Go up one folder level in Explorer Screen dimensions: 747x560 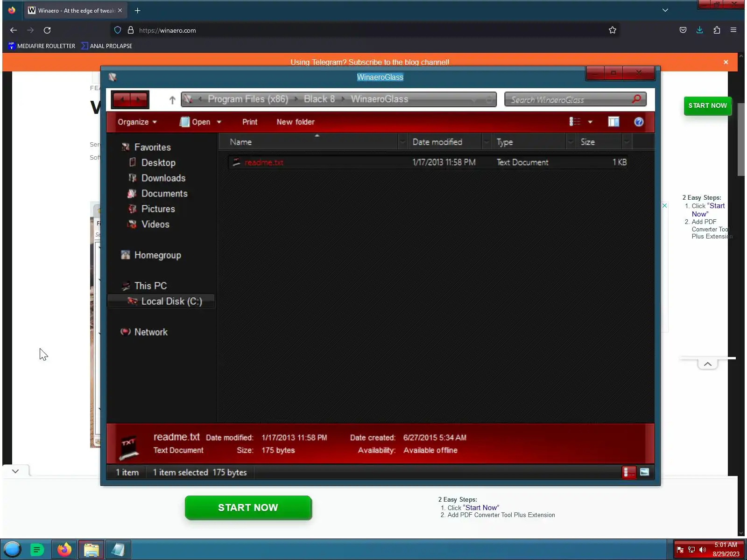[x=172, y=100]
